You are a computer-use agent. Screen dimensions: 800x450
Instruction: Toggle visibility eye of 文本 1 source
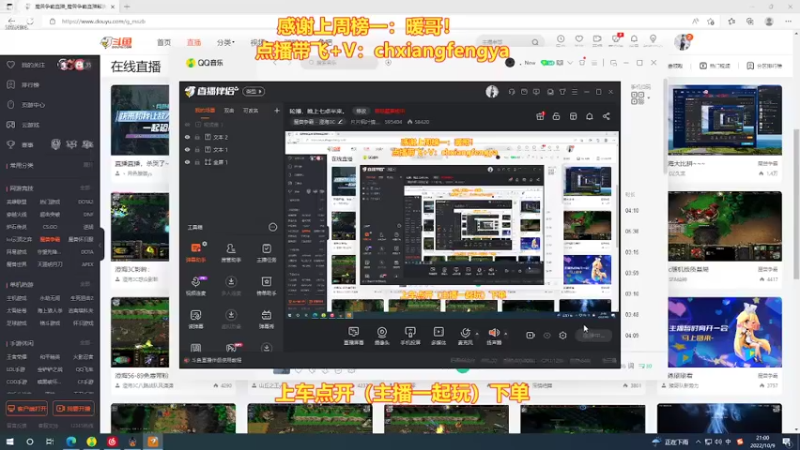[187, 150]
